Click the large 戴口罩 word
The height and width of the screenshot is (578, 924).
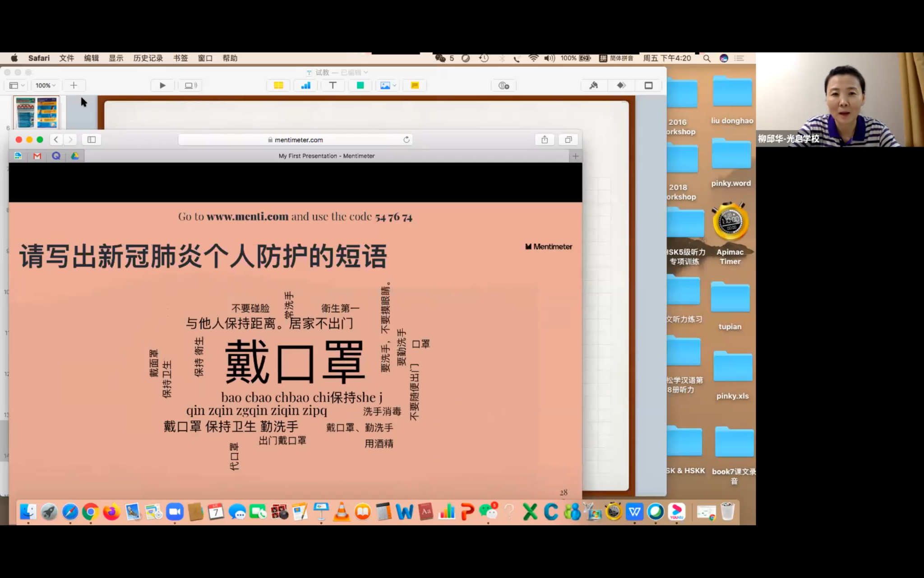click(x=295, y=361)
